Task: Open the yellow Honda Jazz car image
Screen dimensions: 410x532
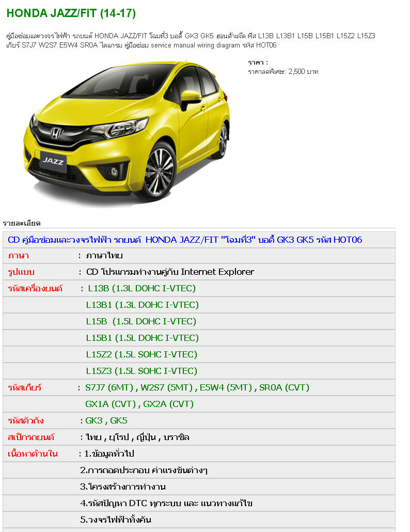Action: click(127, 133)
